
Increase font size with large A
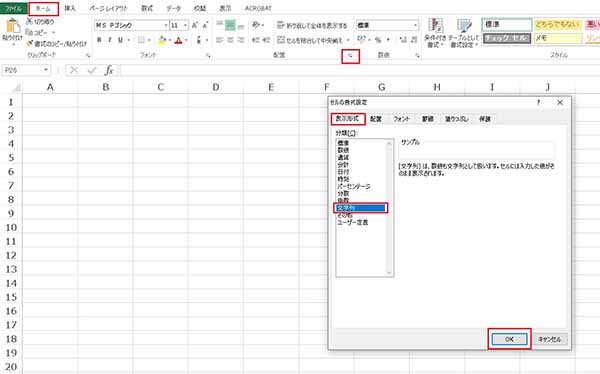pyautogui.click(x=195, y=25)
